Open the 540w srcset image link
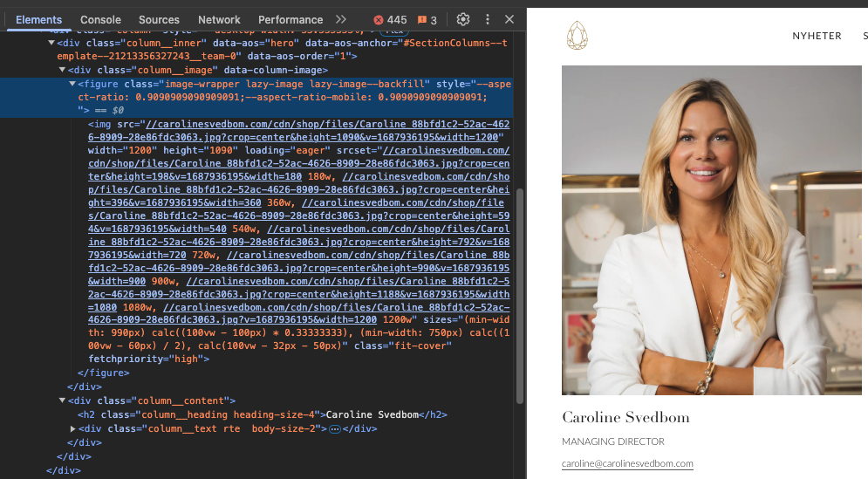Image resolution: width=868 pixels, height=479 pixels. (299, 216)
